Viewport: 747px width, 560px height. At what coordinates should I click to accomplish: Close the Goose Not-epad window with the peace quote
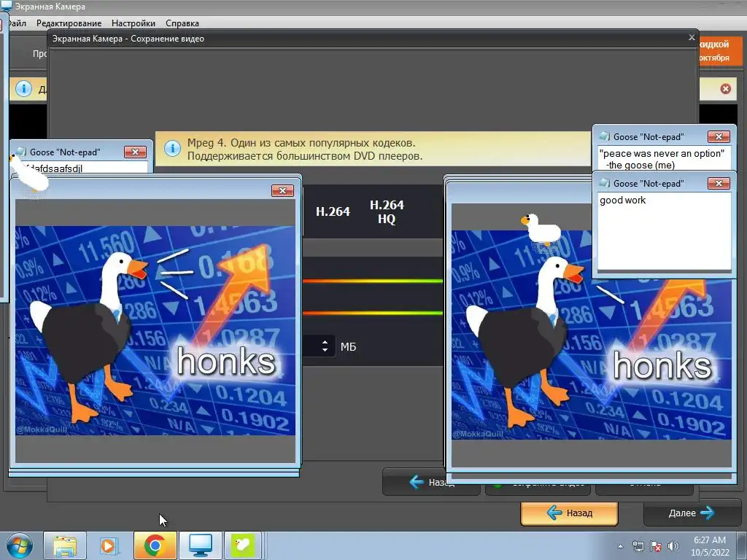(719, 136)
